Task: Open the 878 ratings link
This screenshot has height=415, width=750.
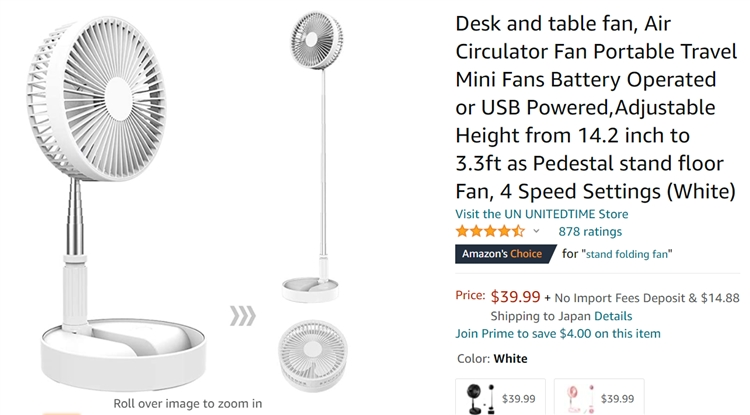Action: (x=589, y=231)
